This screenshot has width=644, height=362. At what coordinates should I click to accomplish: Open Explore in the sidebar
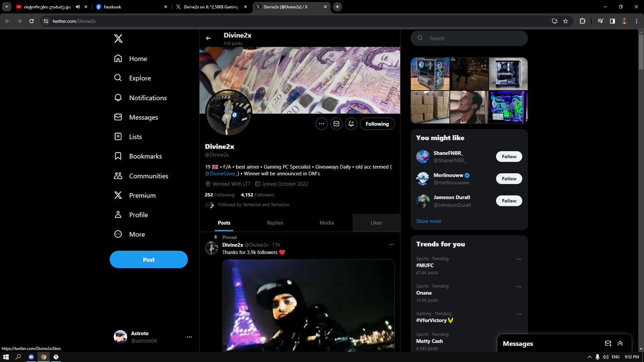(x=133, y=78)
